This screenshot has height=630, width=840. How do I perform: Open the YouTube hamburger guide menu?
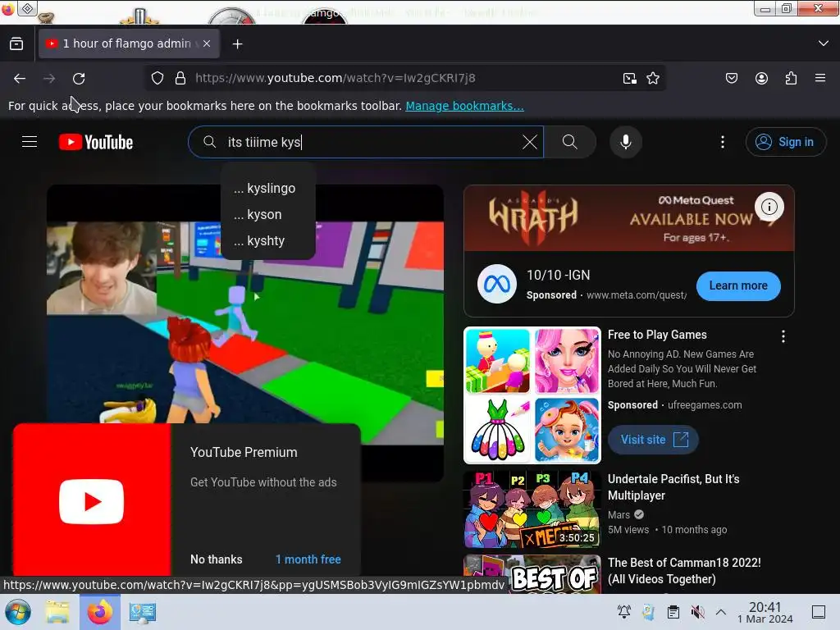coord(30,142)
